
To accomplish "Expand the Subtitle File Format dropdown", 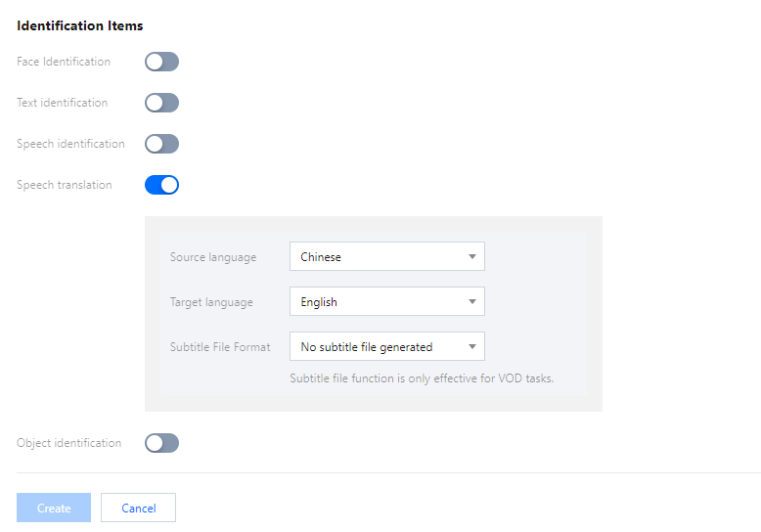I will (386, 346).
